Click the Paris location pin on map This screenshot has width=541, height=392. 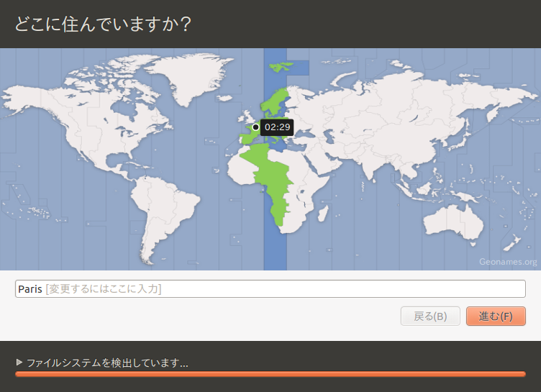(255, 127)
